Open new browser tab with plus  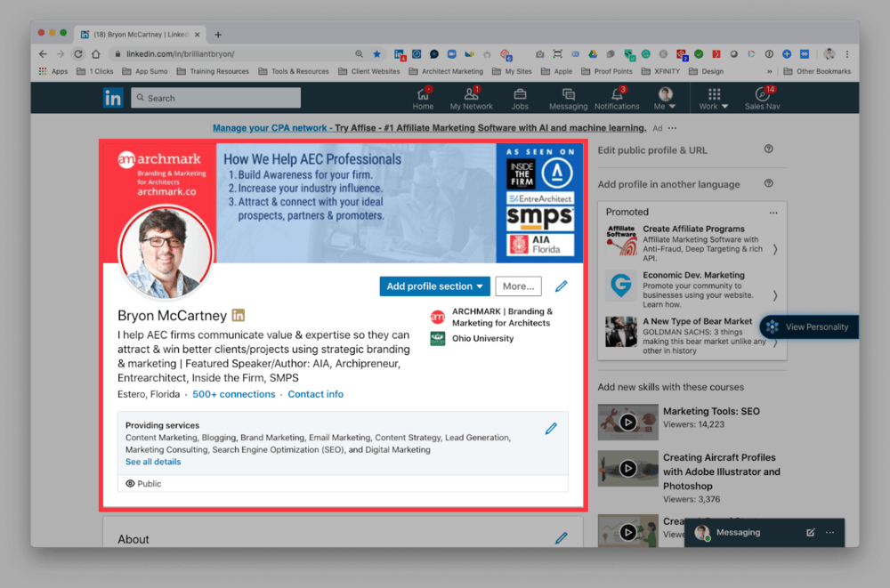pyautogui.click(x=218, y=35)
